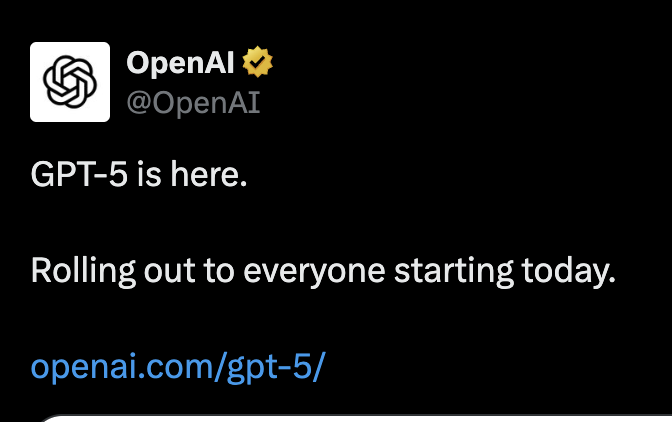This screenshot has height=422, width=672.
Task: Click the word "here." in the first line
Action: 209,174
